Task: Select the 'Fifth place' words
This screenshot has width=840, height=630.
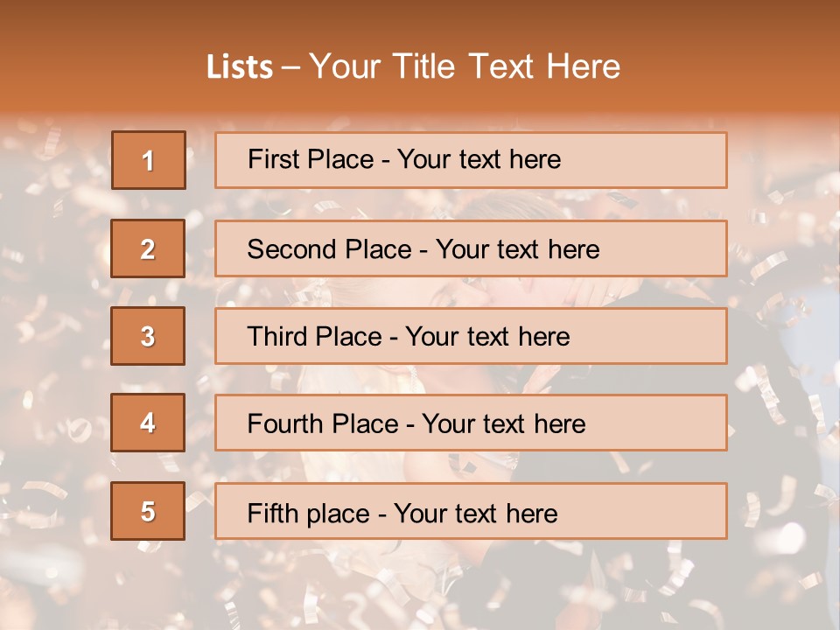Action: click(309, 513)
